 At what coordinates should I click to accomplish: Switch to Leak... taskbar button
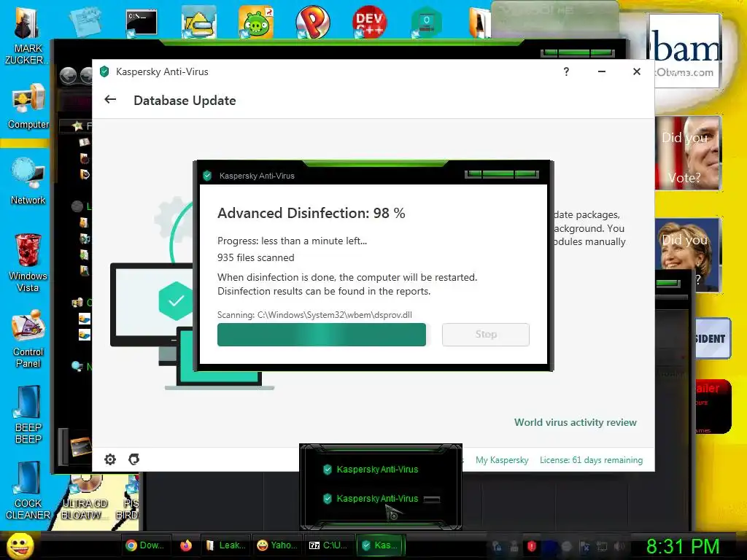coord(226,545)
